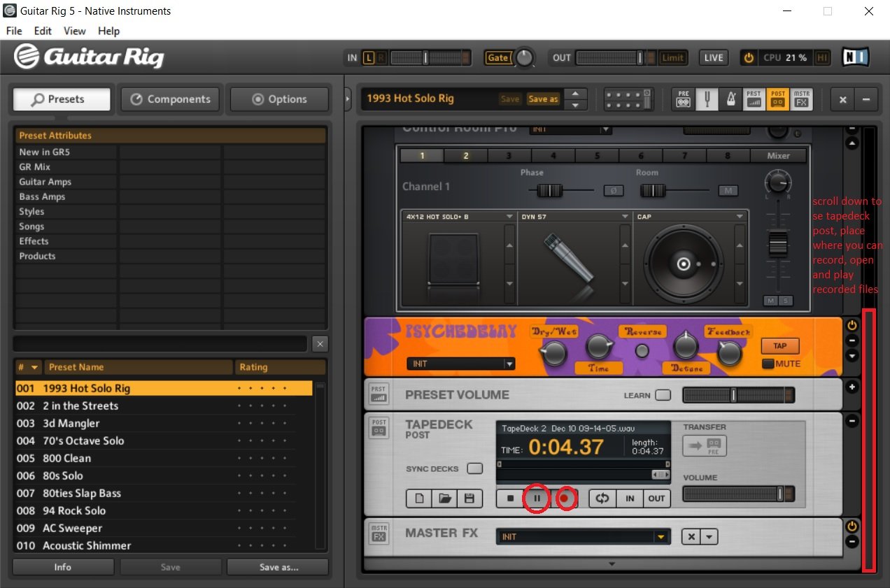Select Control Room channel 2 tab
The width and height of the screenshot is (890, 588).
pos(465,156)
